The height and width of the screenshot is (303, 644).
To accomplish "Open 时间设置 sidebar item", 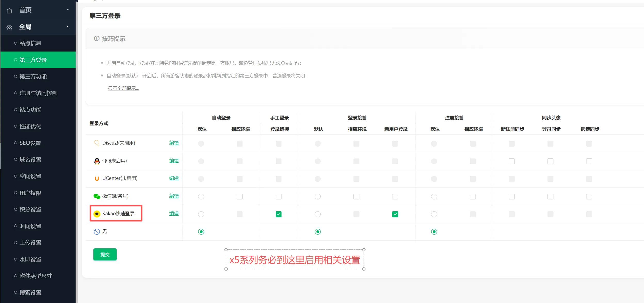I will click(38, 226).
